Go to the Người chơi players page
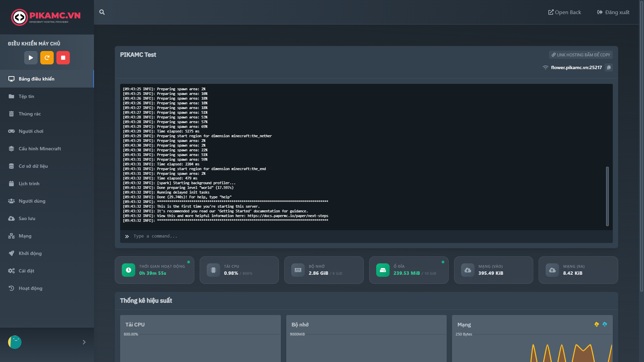 31,131
